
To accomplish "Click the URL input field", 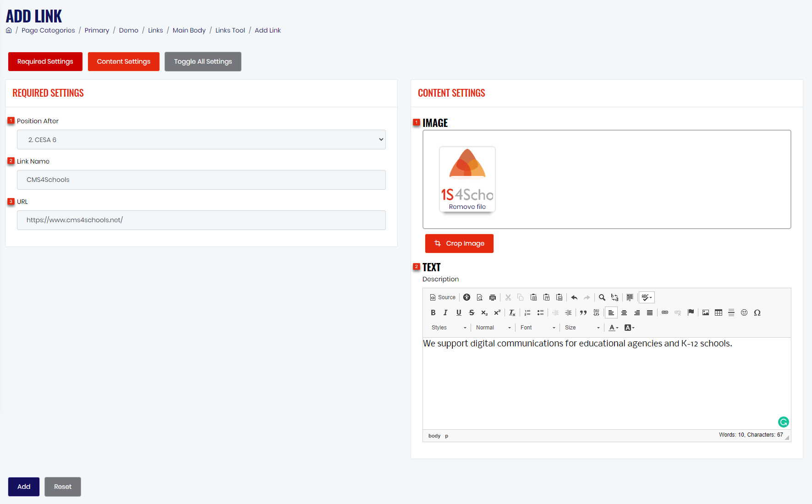I will pyautogui.click(x=201, y=220).
